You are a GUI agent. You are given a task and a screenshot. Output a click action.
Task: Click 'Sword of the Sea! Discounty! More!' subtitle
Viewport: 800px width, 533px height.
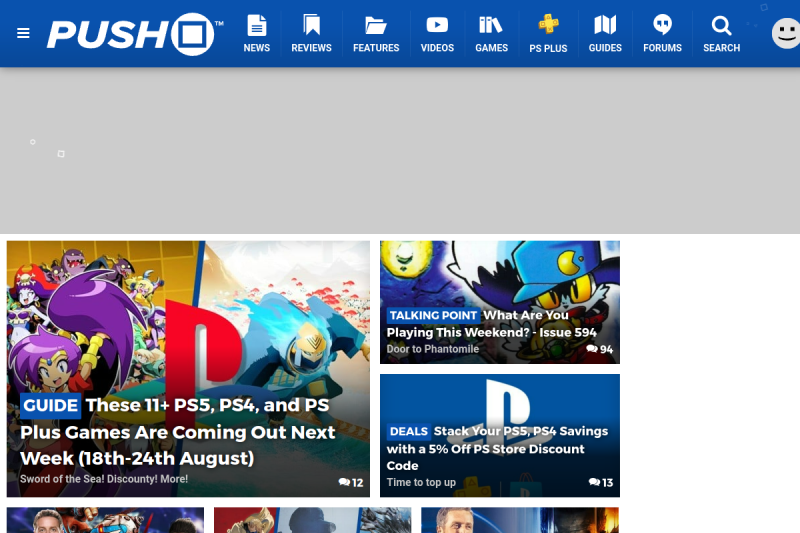pos(104,479)
